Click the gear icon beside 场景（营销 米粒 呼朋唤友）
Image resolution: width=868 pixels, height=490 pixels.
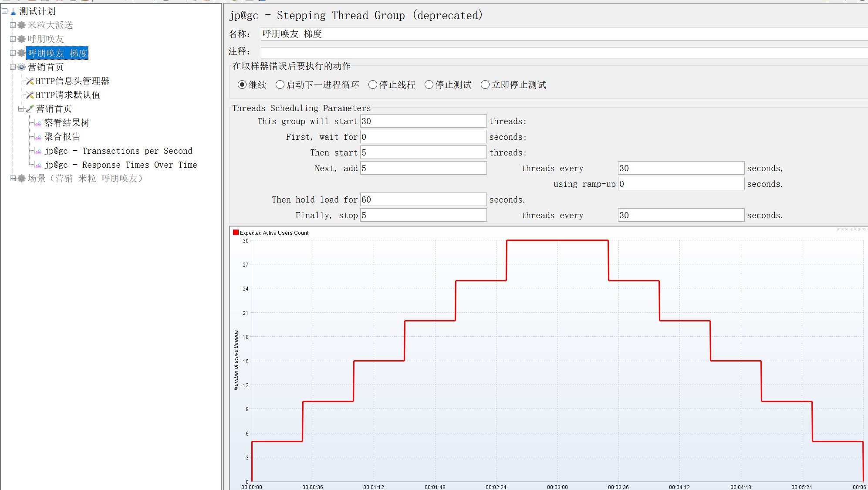[21, 179]
